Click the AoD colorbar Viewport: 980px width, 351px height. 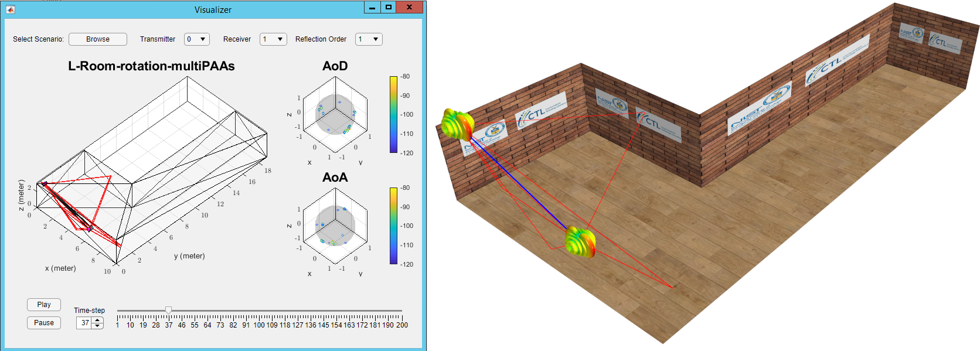[393, 114]
